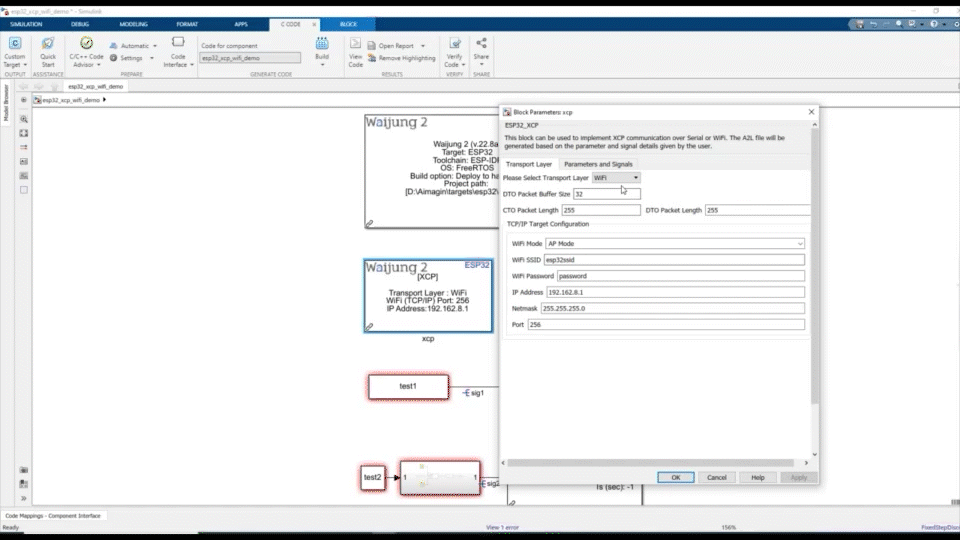Click the image insert palette icon
Screen dimensions: 960x540
[24, 176]
